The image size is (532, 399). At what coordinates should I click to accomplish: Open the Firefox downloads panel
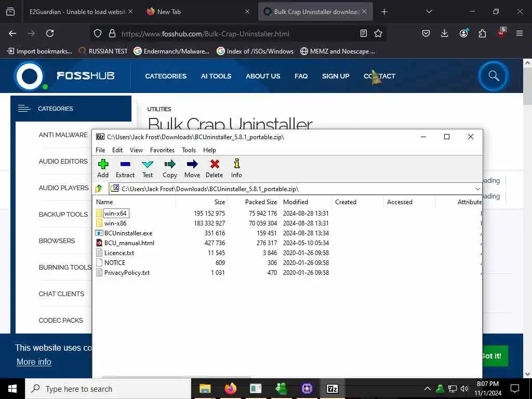[445, 33]
